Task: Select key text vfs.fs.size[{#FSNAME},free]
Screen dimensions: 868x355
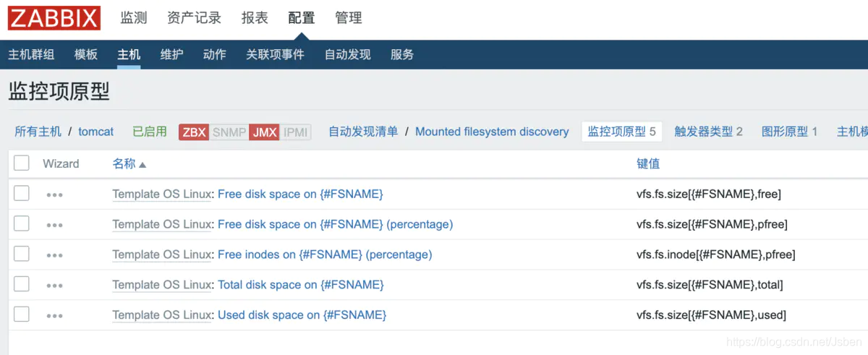Action: [x=709, y=194]
